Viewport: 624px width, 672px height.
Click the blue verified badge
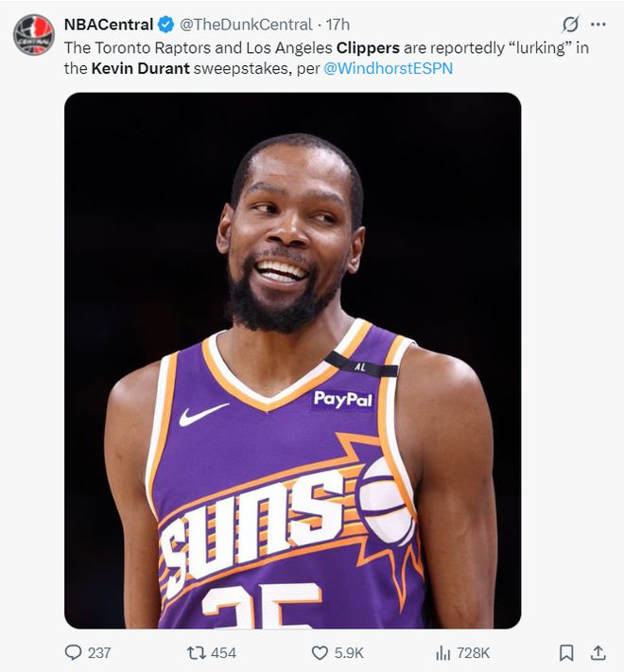tap(166, 25)
